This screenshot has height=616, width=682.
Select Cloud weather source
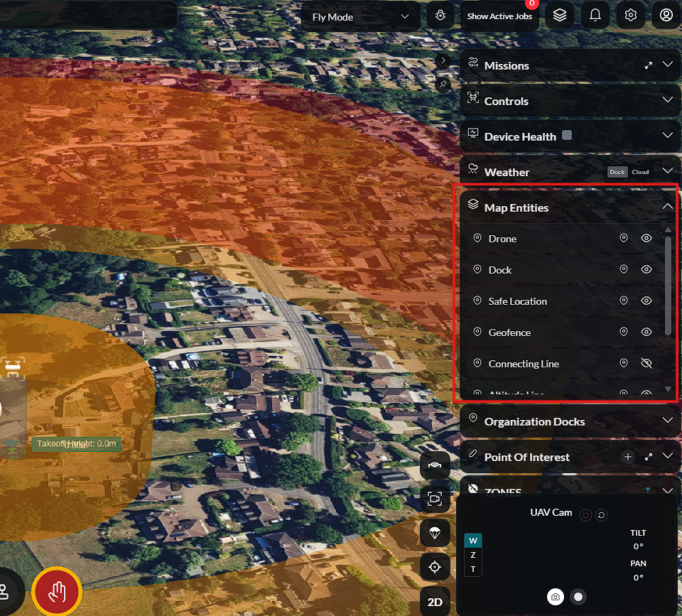pyautogui.click(x=640, y=172)
